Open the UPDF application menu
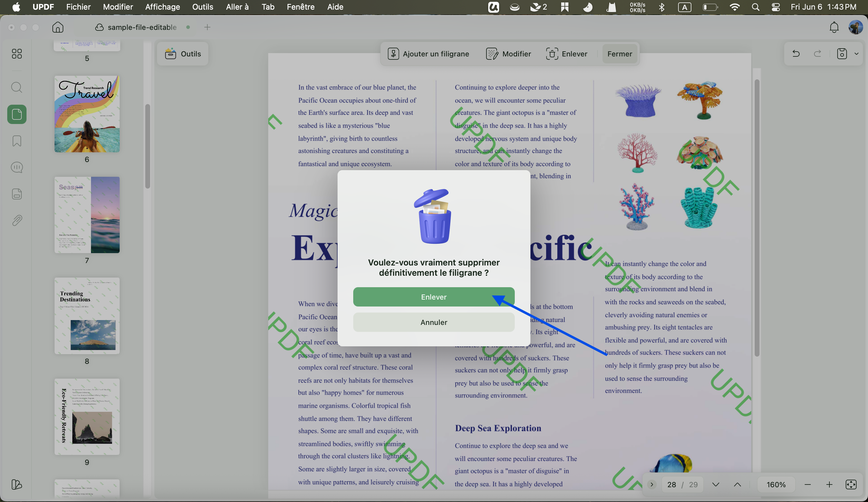 pos(43,7)
